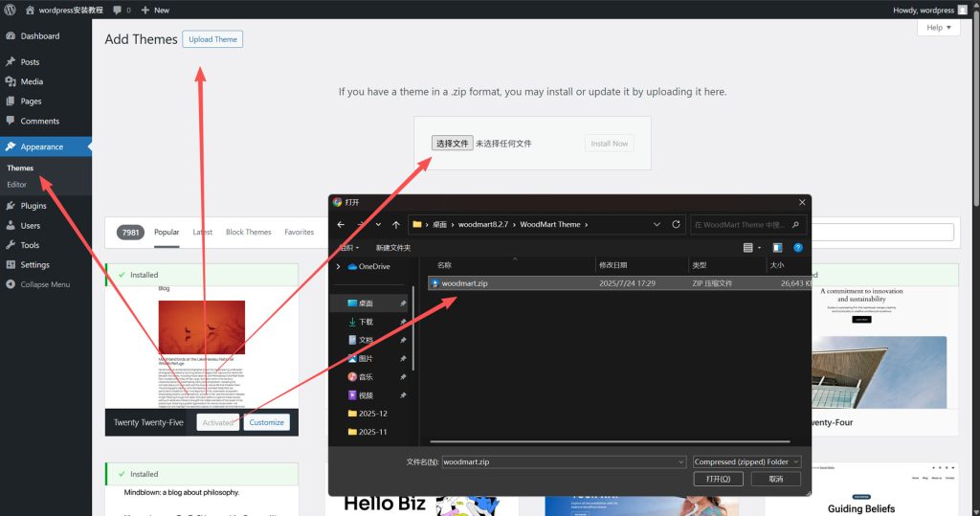Expand the address bar path history dropdown

click(x=656, y=225)
